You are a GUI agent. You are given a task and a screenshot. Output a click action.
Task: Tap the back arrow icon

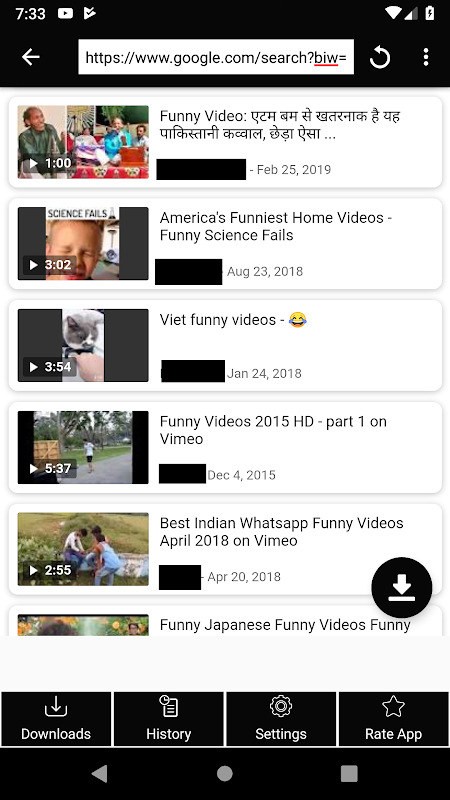(31, 57)
